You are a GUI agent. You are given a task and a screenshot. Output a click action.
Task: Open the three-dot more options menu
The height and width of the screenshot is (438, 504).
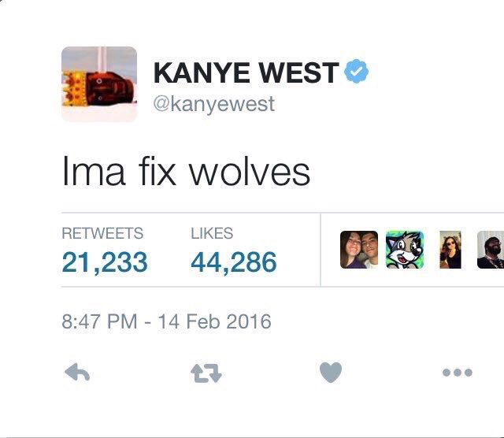click(x=457, y=373)
